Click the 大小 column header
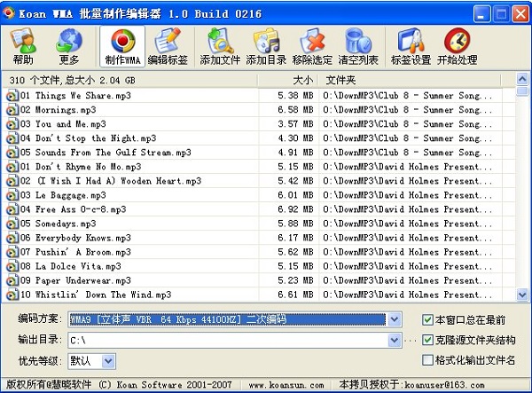Image resolution: width=532 pixels, height=393 pixels. tap(287, 81)
